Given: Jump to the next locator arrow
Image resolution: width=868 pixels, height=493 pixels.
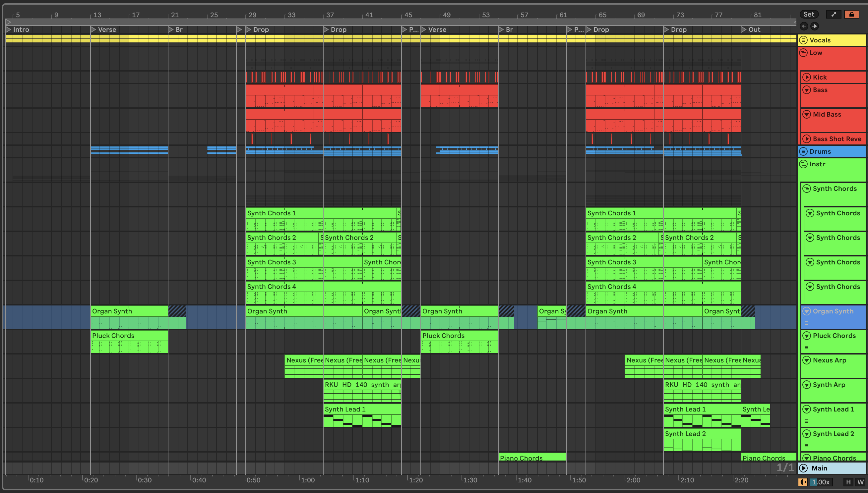Looking at the screenshot, I should tap(815, 26).
